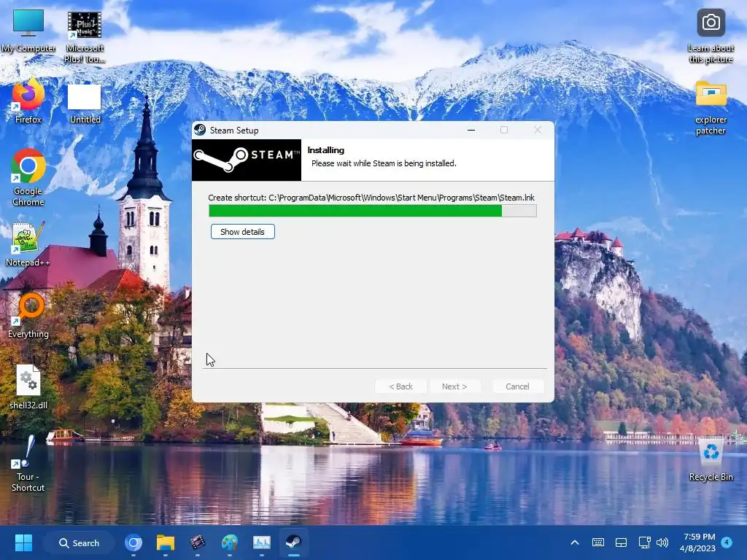Open the explorer patcher folder
Image resolution: width=747 pixels, height=560 pixels.
[x=711, y=108]
